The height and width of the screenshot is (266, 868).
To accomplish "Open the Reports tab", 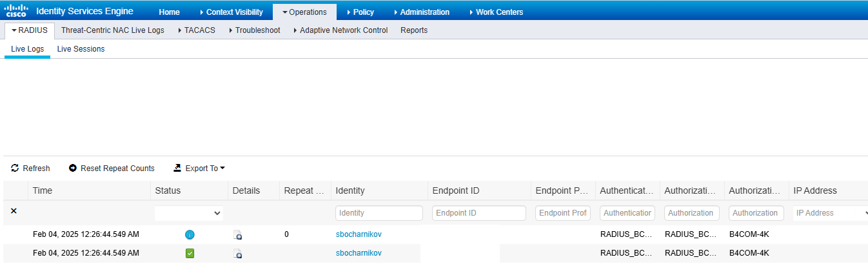I will (414, 30).
